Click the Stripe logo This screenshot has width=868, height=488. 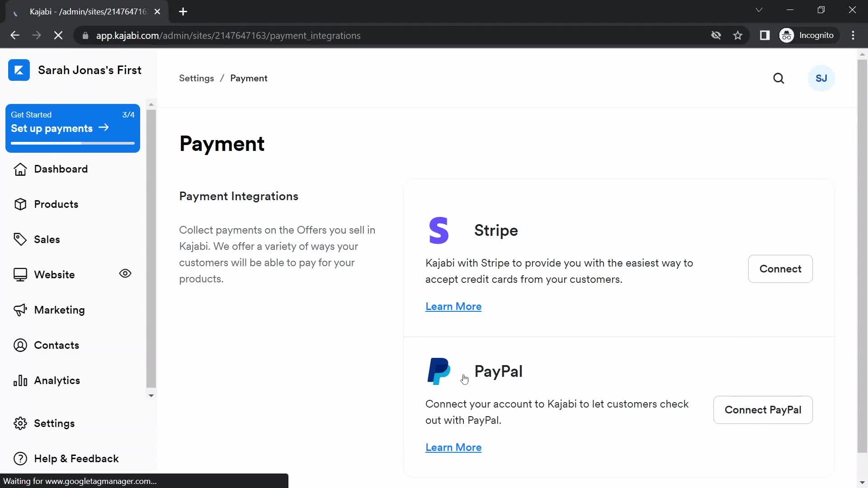[x=439, y=230]
